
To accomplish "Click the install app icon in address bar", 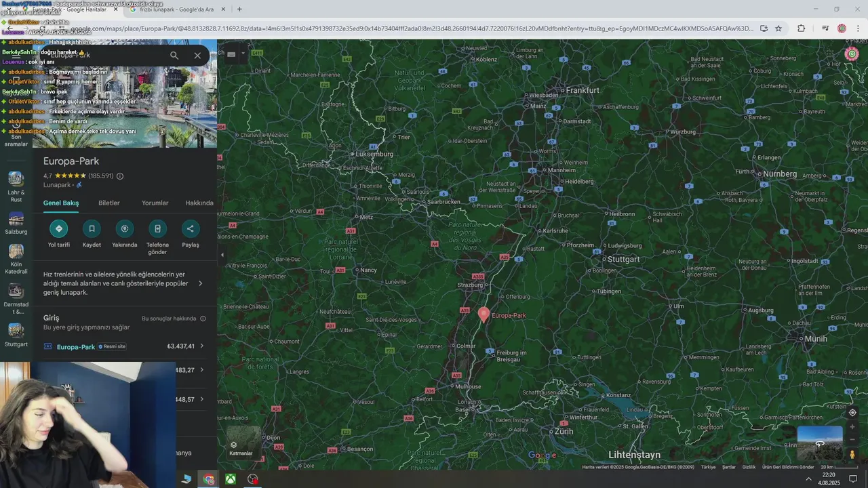I will pyautogui.click(x=764, y=28).
